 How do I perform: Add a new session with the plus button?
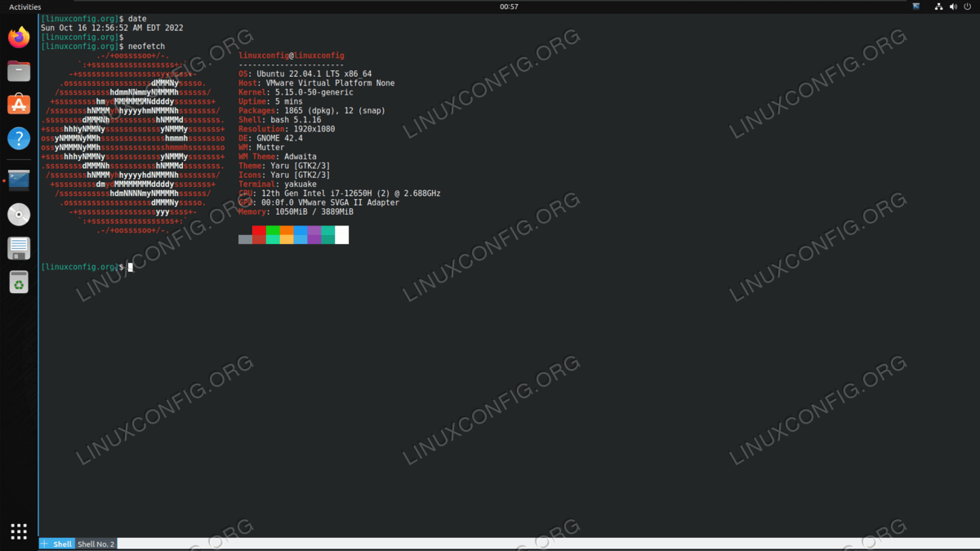44,544
